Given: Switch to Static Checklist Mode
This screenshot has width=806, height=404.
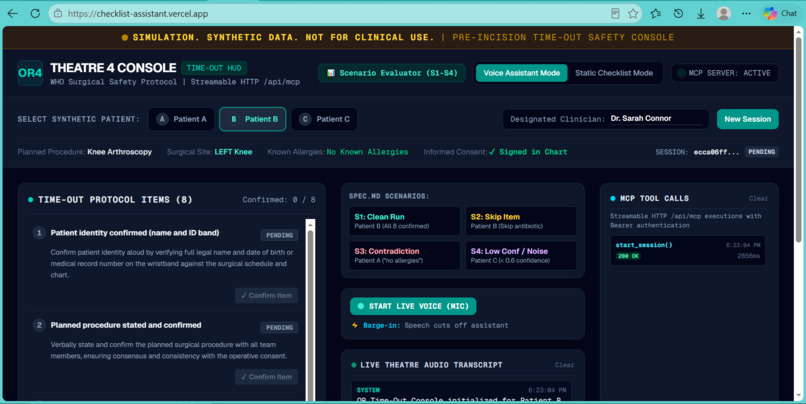Looking at the screenshot, I should (x=614, y=73).
